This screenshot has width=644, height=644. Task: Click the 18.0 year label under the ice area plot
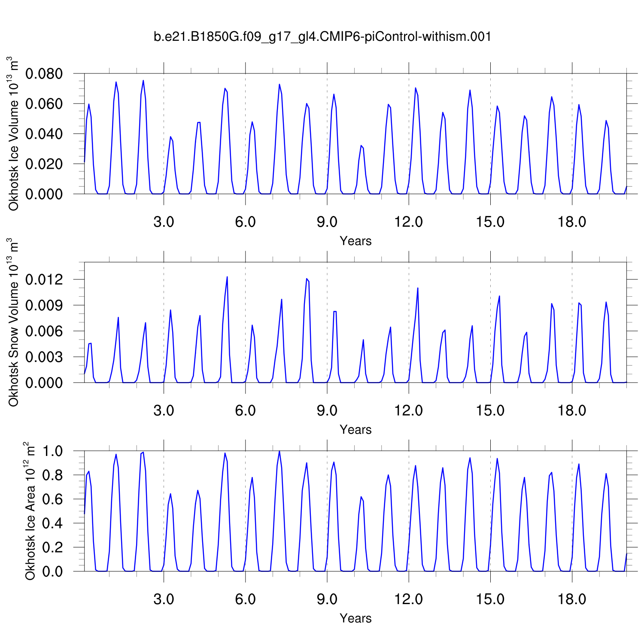[572, 599]
